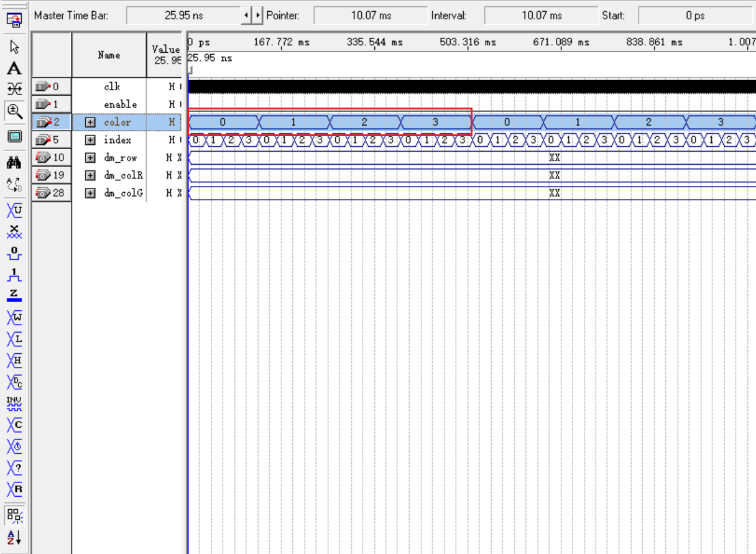Expand the index signal group
The height and width of the screenshot is (554, 756).
(91, 140)
